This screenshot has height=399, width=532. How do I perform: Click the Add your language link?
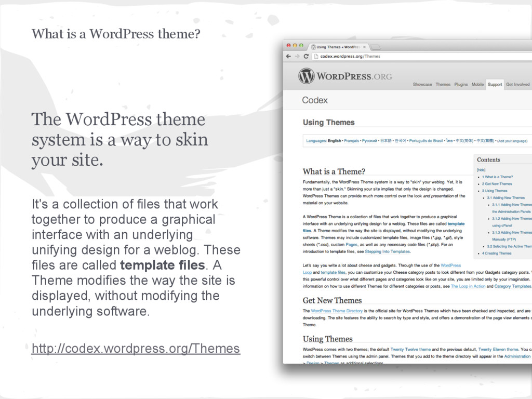(x=512, y=141)
